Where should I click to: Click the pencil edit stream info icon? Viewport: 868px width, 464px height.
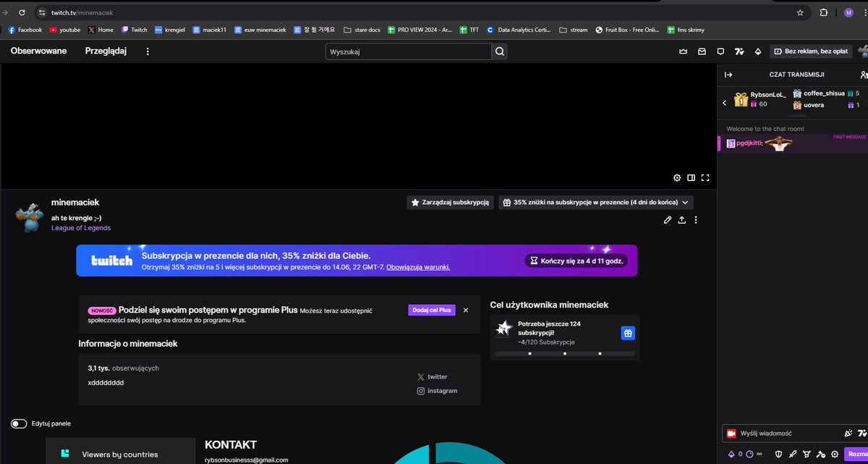[x=668, y=220]
